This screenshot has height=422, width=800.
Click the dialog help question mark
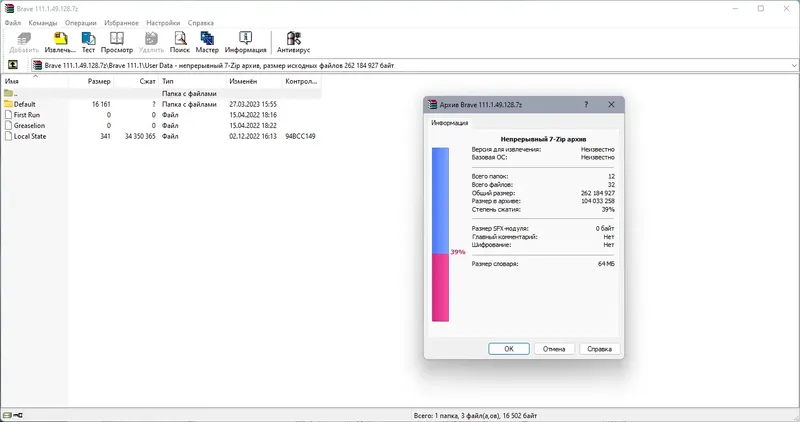[586, 104]
